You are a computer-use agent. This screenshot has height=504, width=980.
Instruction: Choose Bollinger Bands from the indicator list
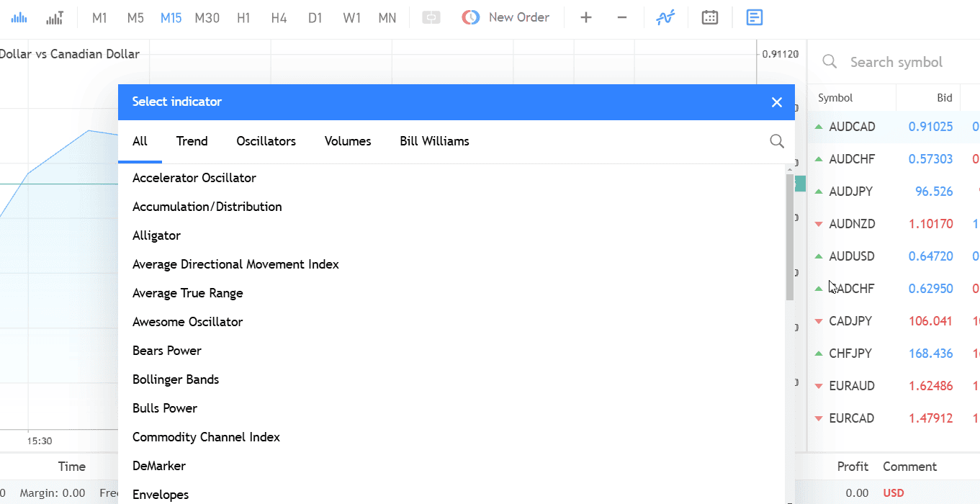[176, 379]
